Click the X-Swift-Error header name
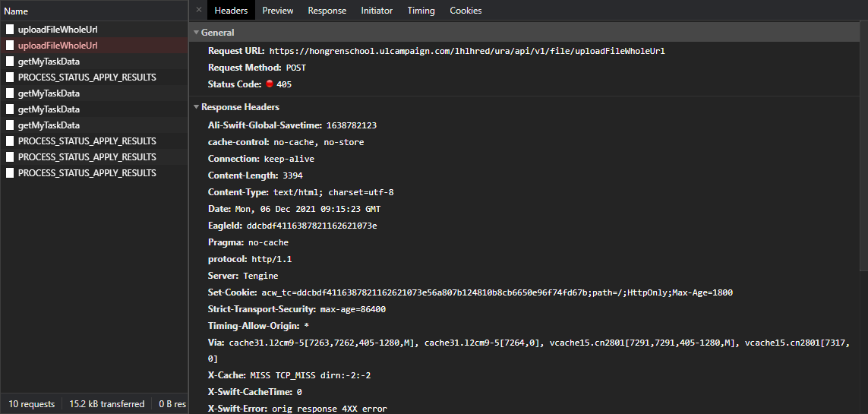868x414 pixels. click(238, 409)
